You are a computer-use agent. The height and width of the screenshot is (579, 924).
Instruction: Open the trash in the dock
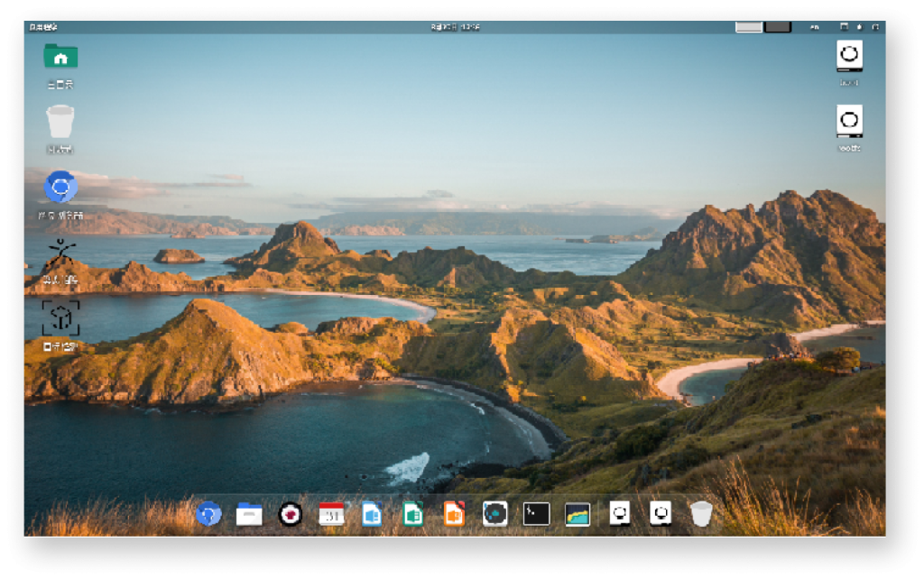coord(701,514)
